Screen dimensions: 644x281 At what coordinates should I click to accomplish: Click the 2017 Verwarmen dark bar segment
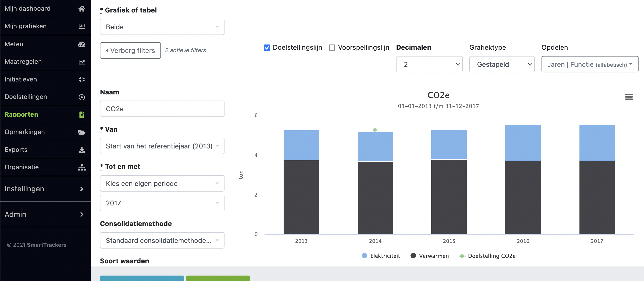click(597, 197)
